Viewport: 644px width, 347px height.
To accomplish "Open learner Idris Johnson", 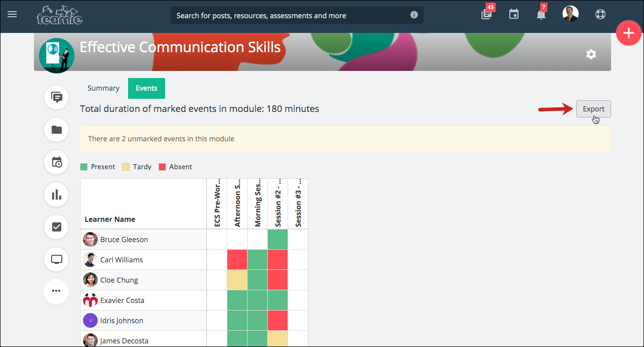I will click(x=122, y=321).
